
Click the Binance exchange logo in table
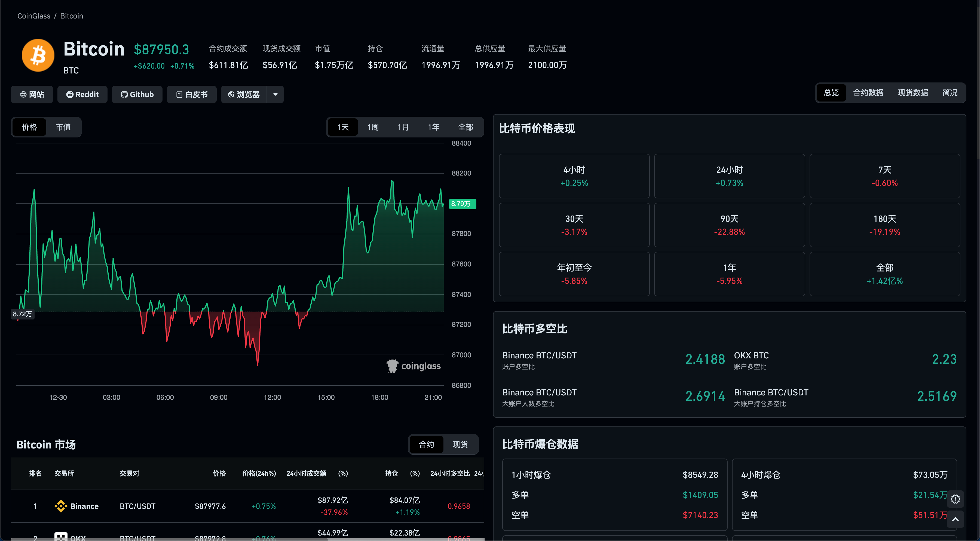[x=61, y=506]
